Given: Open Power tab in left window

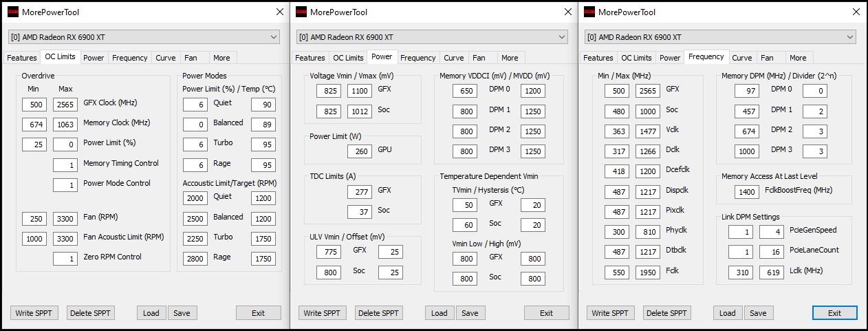Looking at the screenshot, I should point(94,58).
